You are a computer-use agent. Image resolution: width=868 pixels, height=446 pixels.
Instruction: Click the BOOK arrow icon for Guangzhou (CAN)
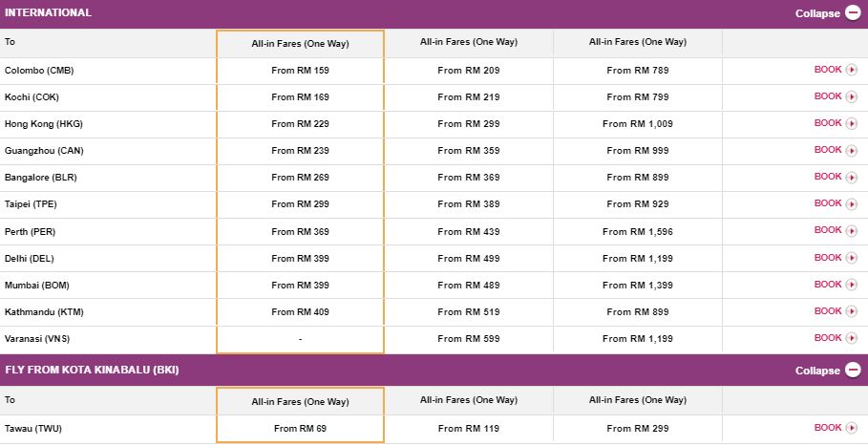click(852, 150)
